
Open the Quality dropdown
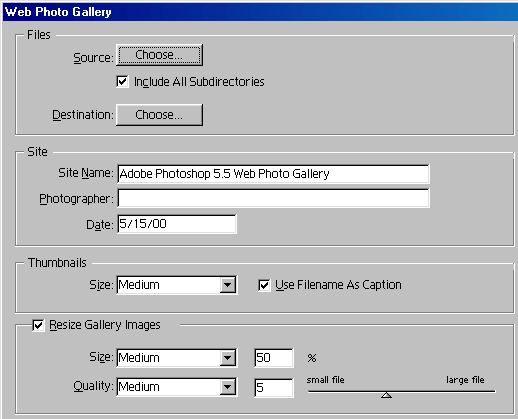tap(177, 387)
